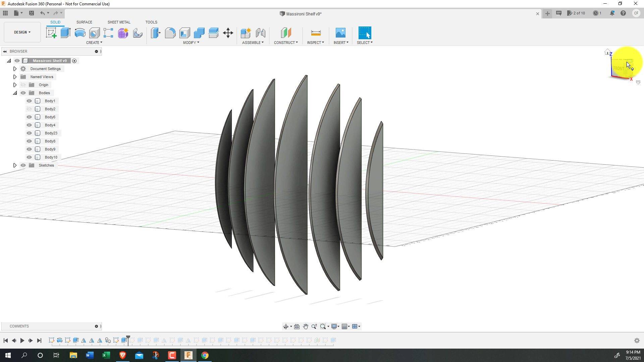Click the Measure tool icon
Image resolution: width=644 pixels, height=362 pixels.
click(316, 33)
